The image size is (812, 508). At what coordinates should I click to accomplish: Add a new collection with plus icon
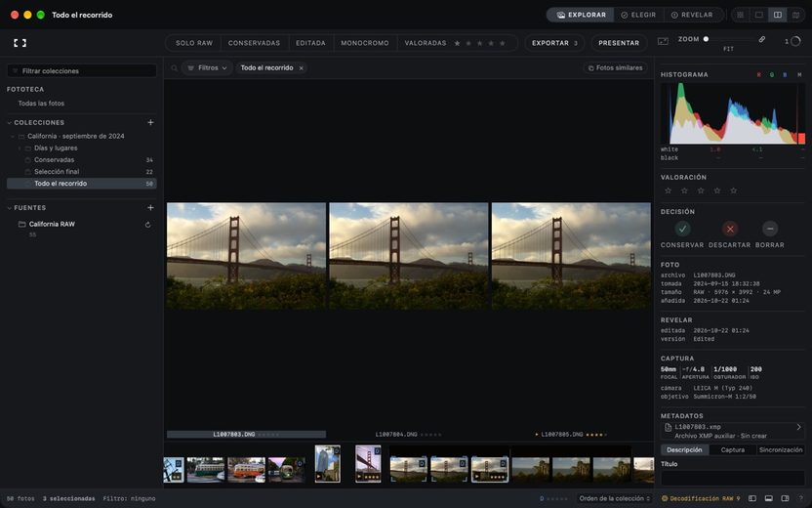[150, 123]
